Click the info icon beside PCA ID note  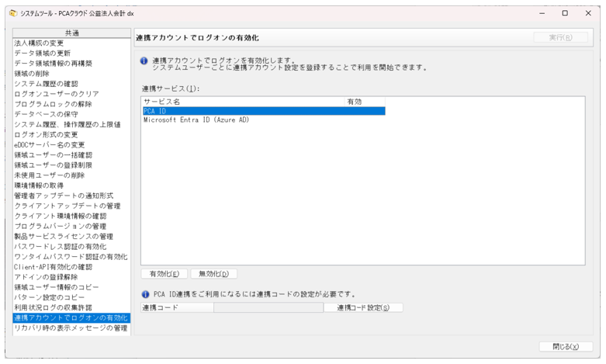coord(145,294)
